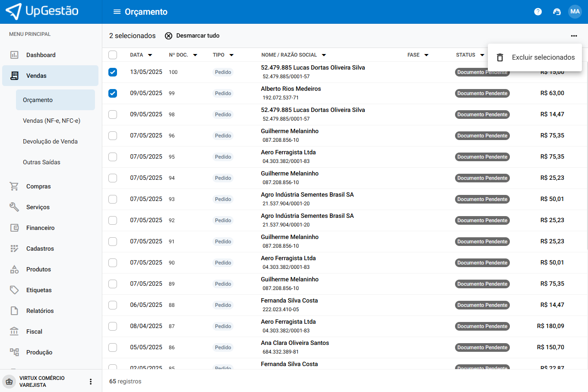This screenshot has height=392, width=588.
Task: Open Devolução de Venda page
Action: click(50, 141)
